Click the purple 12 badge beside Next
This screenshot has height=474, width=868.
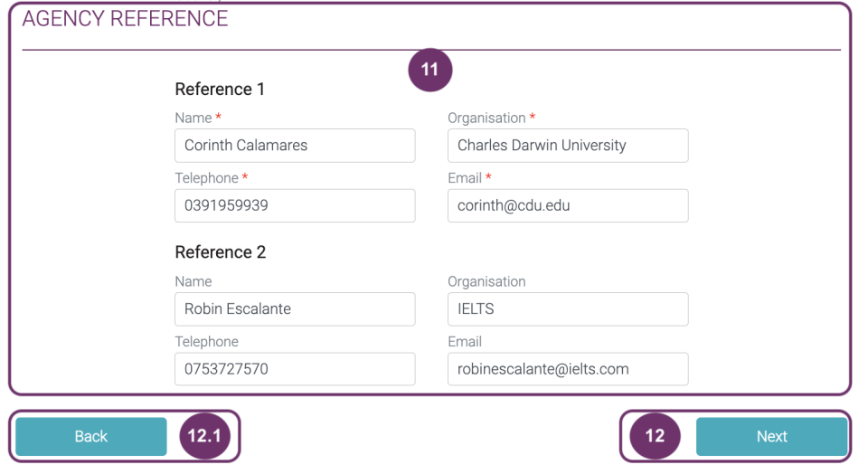tap(655, 436)
